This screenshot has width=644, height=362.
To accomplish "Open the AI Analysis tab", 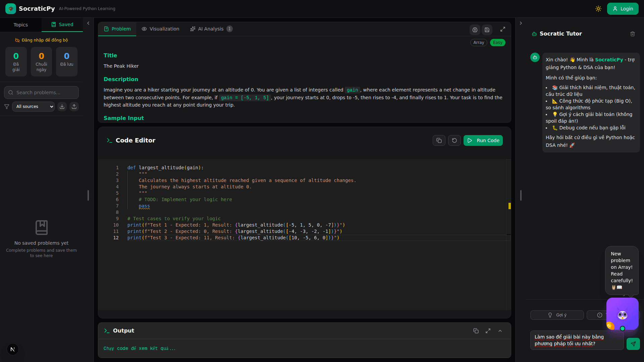I will coord(211,29).
